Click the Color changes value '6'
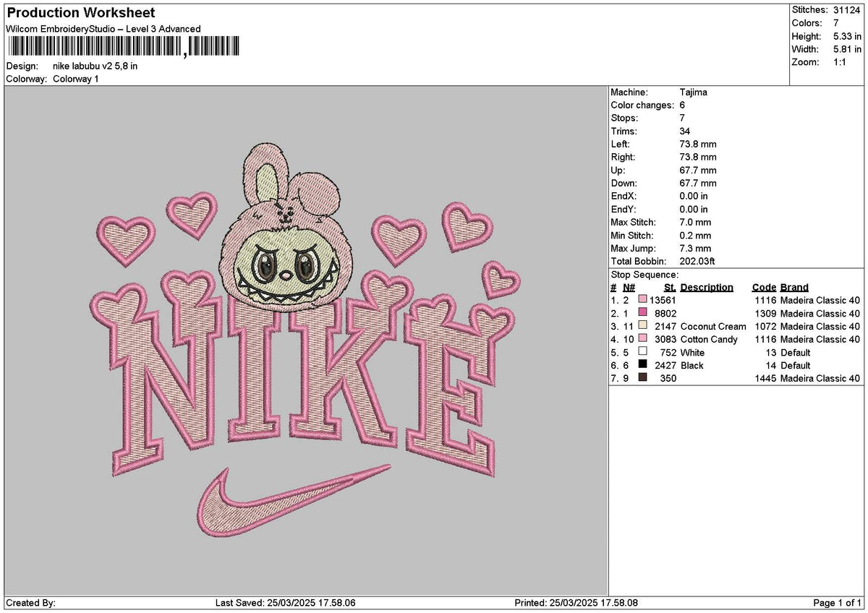 pyautogui.click(x=683, y=106)
